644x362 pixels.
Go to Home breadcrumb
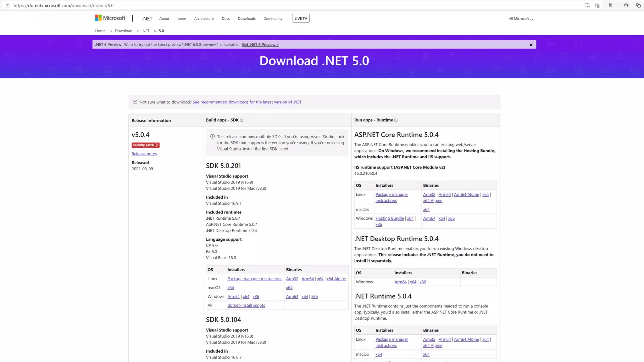[x=100, y=31]
